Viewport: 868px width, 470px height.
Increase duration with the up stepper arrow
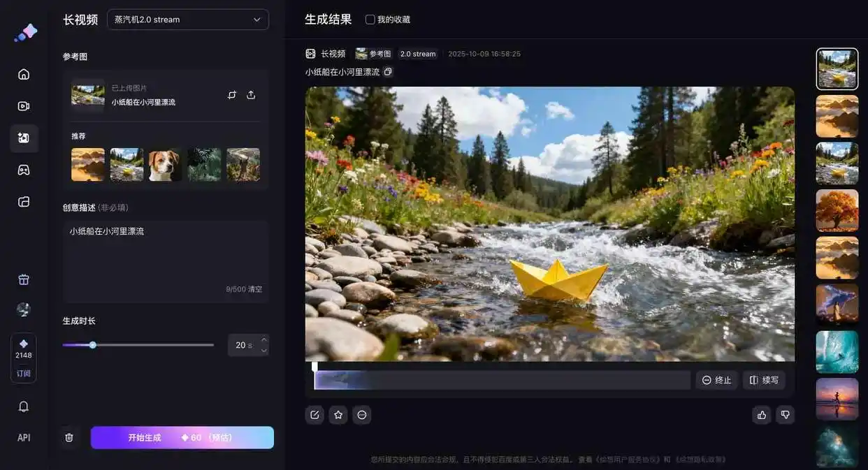tap(263, 340)
